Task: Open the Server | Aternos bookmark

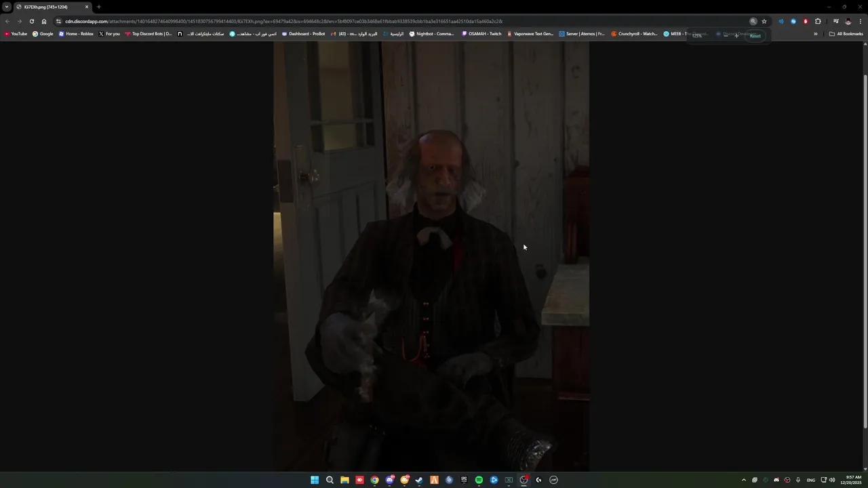Action: click(x=582, y=34)
